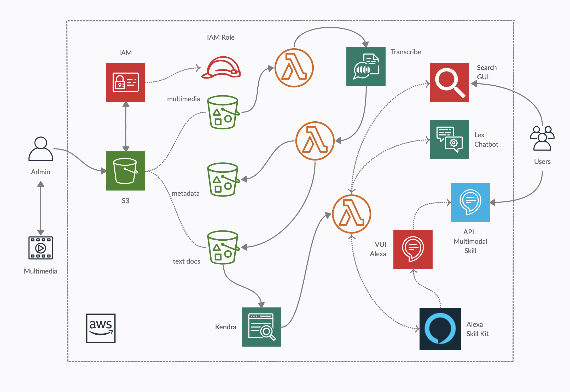570x392 pixels.
Task: Click the Kendra search service icon
Action: (x=261, y=327)
